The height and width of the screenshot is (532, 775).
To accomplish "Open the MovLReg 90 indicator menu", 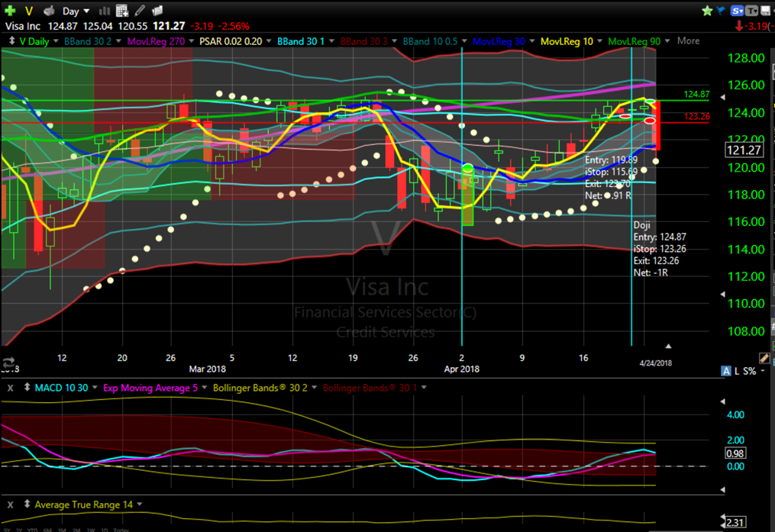I will [638, 41].
